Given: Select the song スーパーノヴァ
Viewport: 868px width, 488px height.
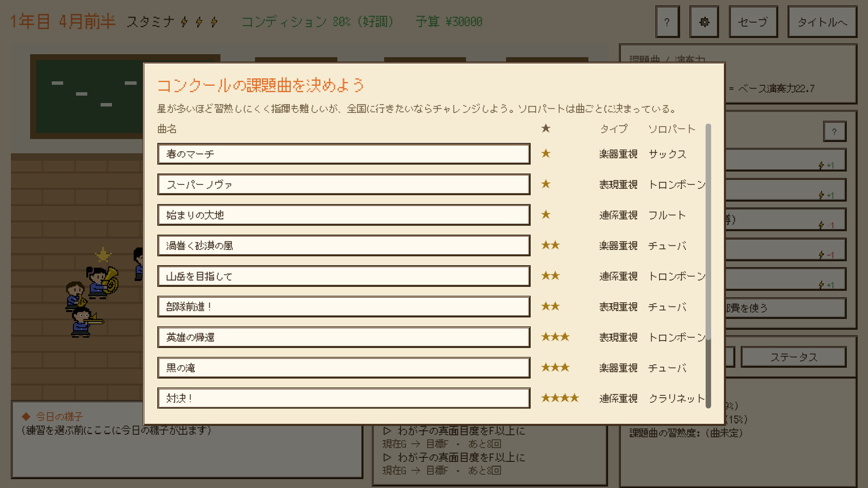Looking at the screenshot, I should [x=344, y=184].
